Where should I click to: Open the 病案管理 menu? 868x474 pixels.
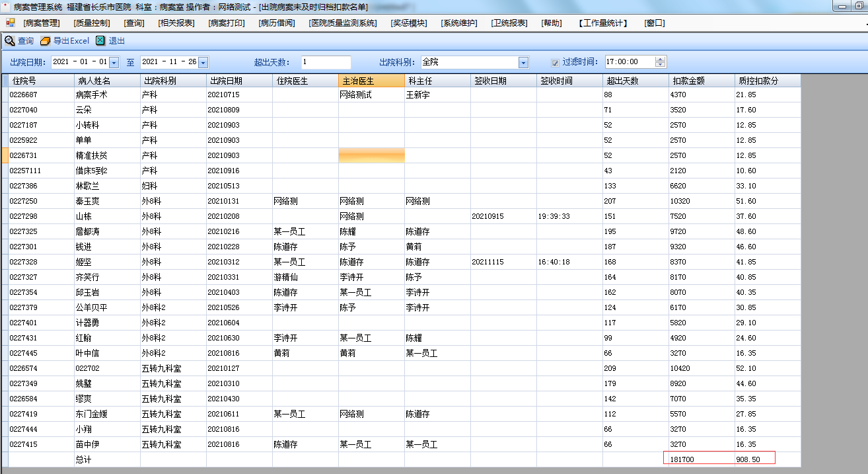(x=42, y=22)
